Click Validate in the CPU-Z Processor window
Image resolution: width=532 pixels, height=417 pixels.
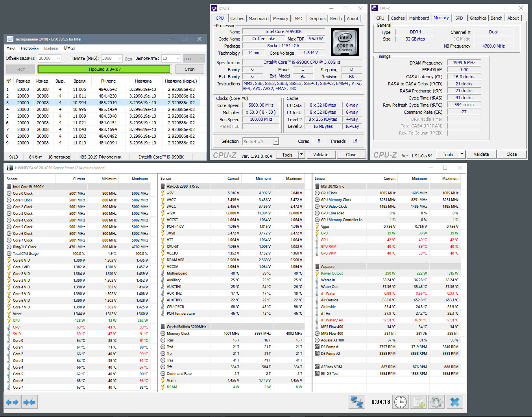point(321,155)
